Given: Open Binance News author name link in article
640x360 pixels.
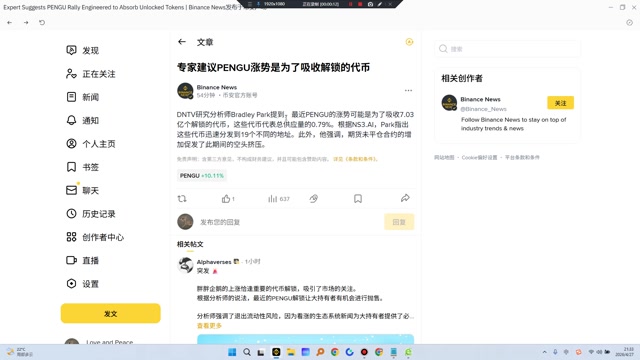Looking at the screenshot, I should pos(217,87).
